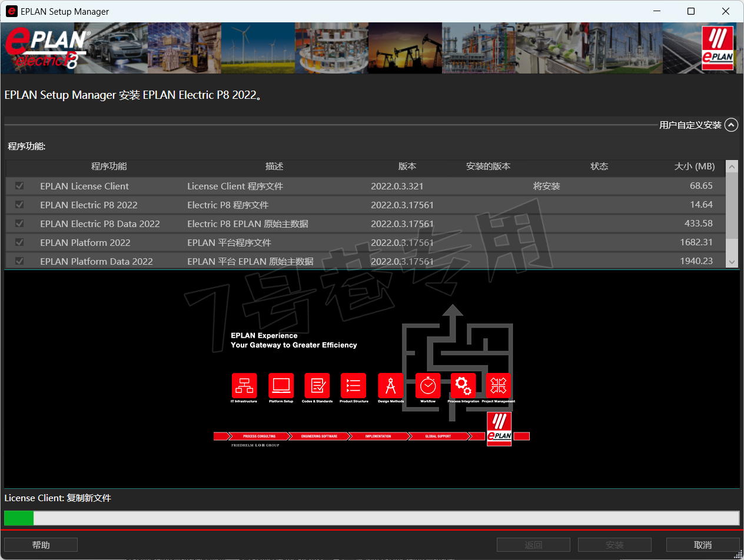Collapse the 用户自定义安装 section chevron
This screenshot has width=744, height=560.
731,125
